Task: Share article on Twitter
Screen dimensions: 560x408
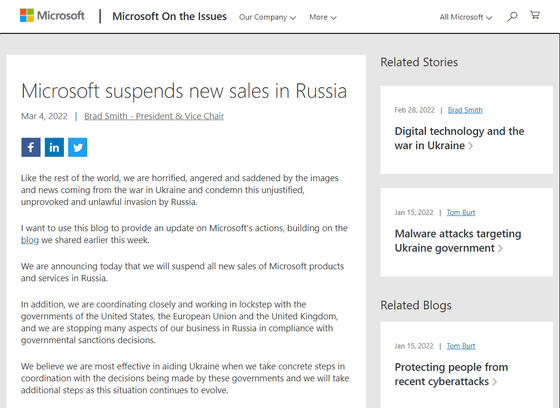Action: [78, 147]
